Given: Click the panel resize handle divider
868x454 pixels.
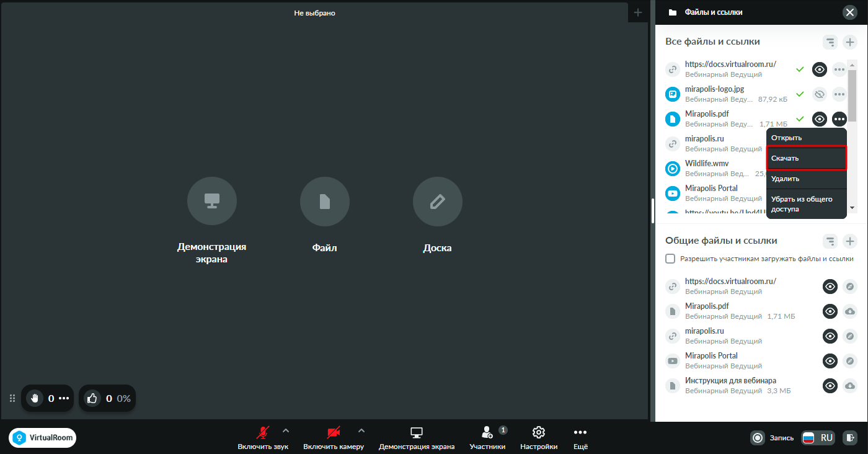Looking at the screenshot, I should (x=653, y=211).
